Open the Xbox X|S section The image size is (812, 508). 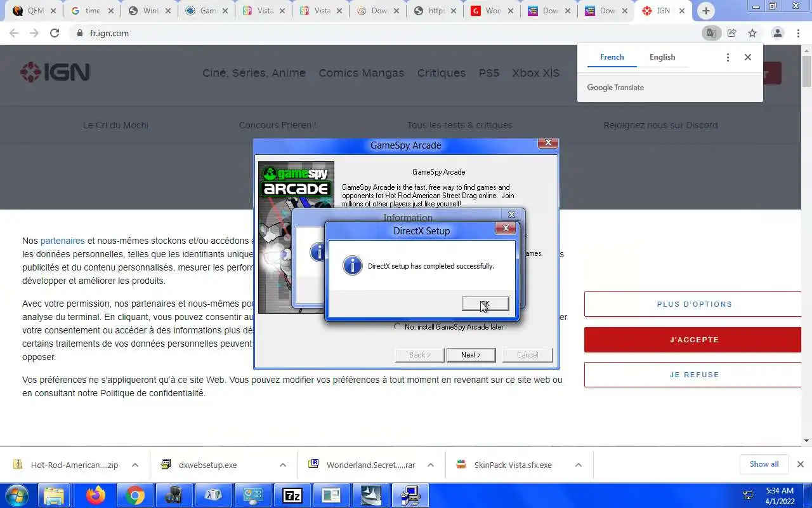pyautogui.click(x=536, y=73)
